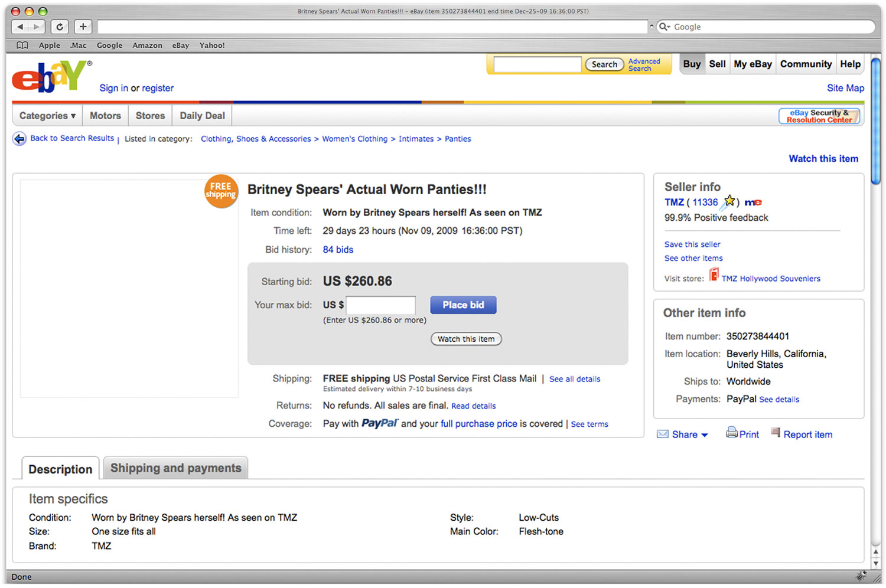Open the bookmarks book icon
The height and width of the screenshot is (588, 886).
click(22, 45)
